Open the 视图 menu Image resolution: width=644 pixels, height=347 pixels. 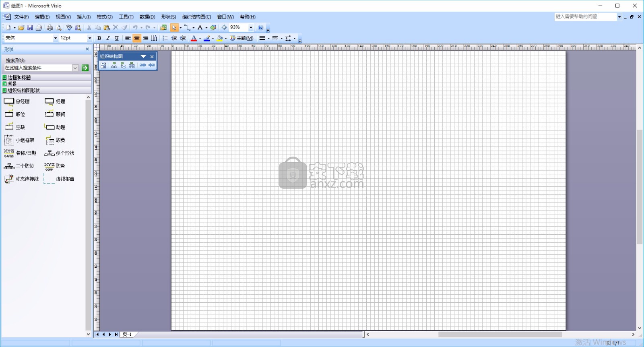click(63, 17)
